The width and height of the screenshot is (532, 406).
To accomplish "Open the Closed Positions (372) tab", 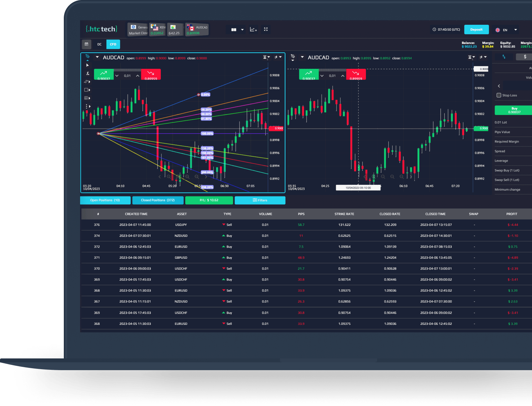I will tap(158, 200).
